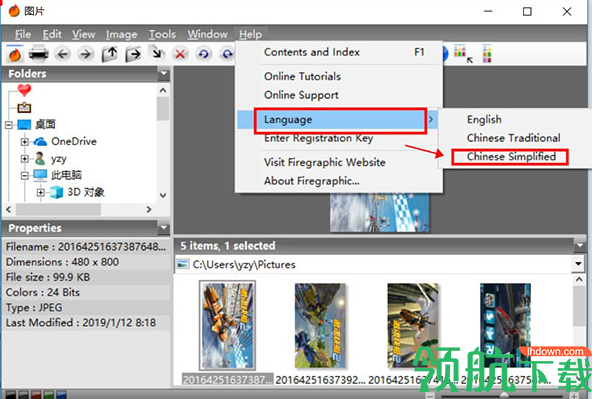Rotate image clockwise with blue arrow icon
The width and height of the screenshot is (592, 399).
(227, 54)
